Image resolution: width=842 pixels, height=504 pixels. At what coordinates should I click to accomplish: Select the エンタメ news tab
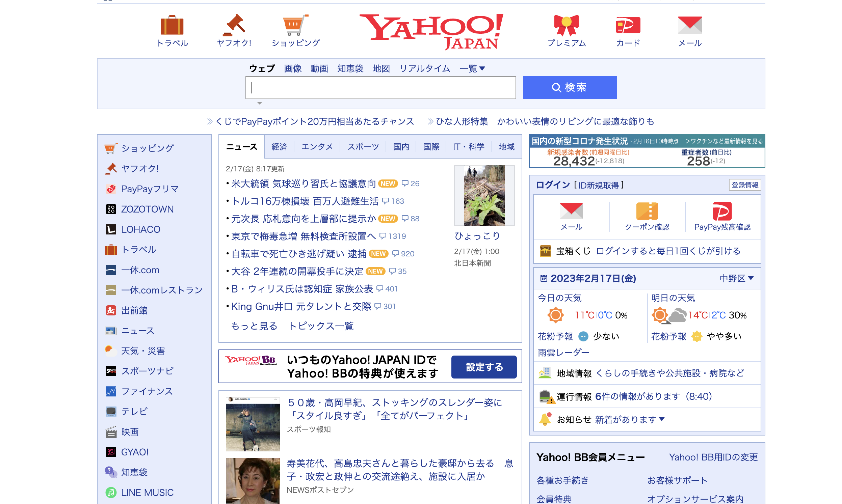[x=317, y=147]
